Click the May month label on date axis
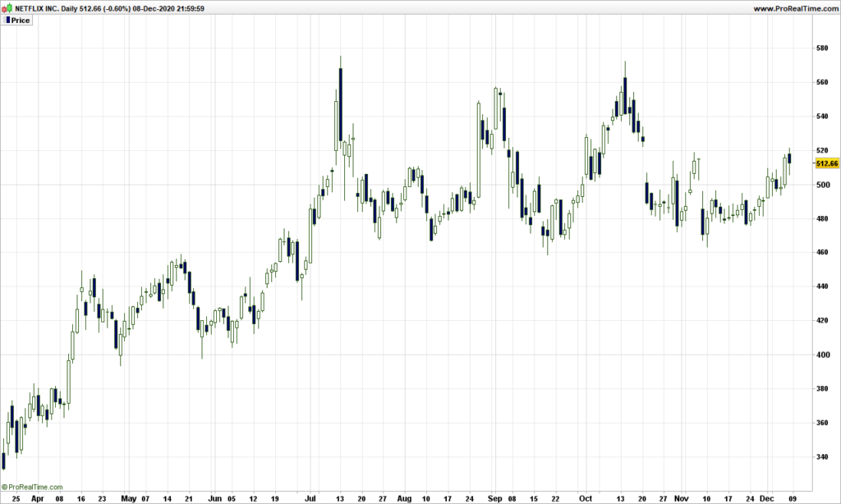The width and height of the screenshot is (841, 504). (x=129, y=498)
